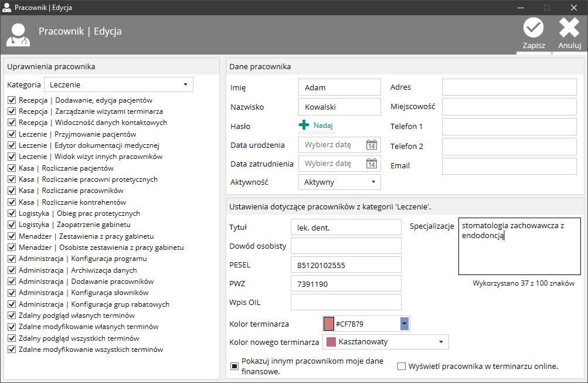The width and height of the screenshot is (588, 383).
Task: Enable Wyświetl pracownika w terminarzu online
Action: [402, 366]
